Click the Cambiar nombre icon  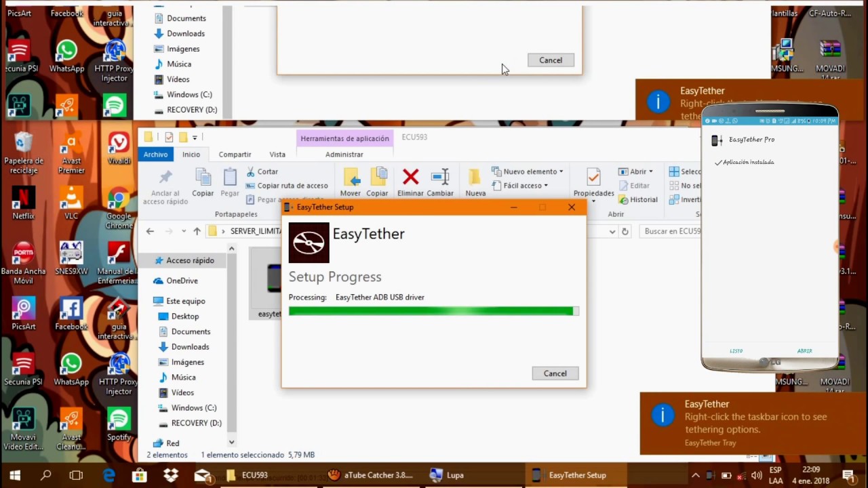[x=440, y=178]
